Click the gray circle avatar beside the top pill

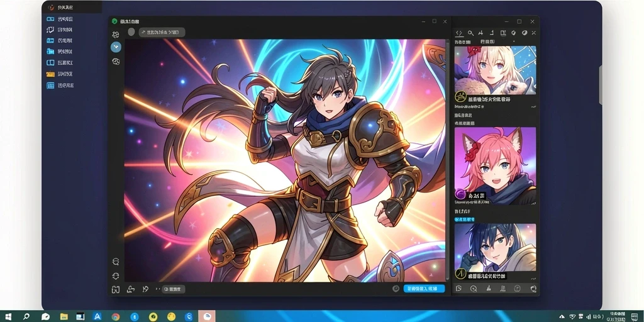(131, 32)
